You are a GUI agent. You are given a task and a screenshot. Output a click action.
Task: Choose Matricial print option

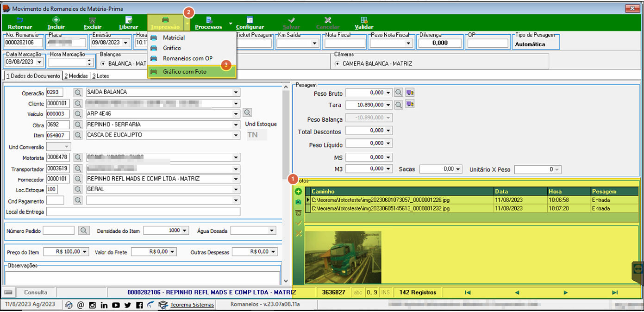point(192,37)
